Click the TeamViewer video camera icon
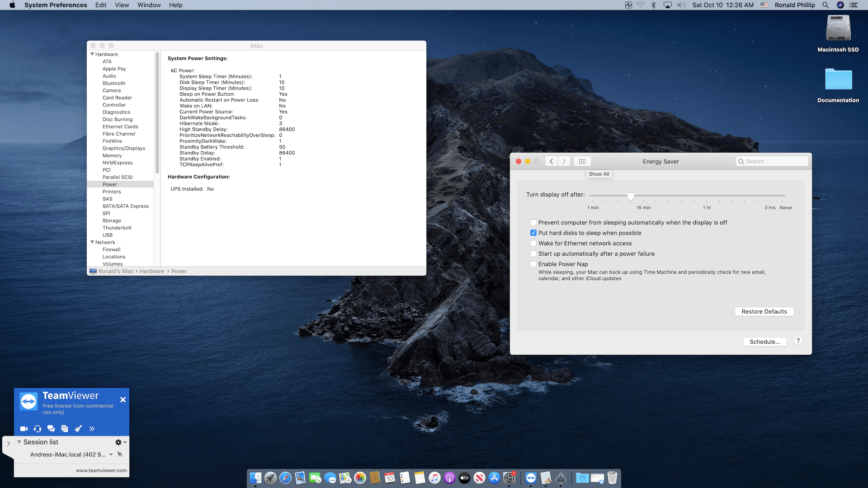The height and width of the screenshot is (488, 868). pyautogui.click(x=24, y=429)
